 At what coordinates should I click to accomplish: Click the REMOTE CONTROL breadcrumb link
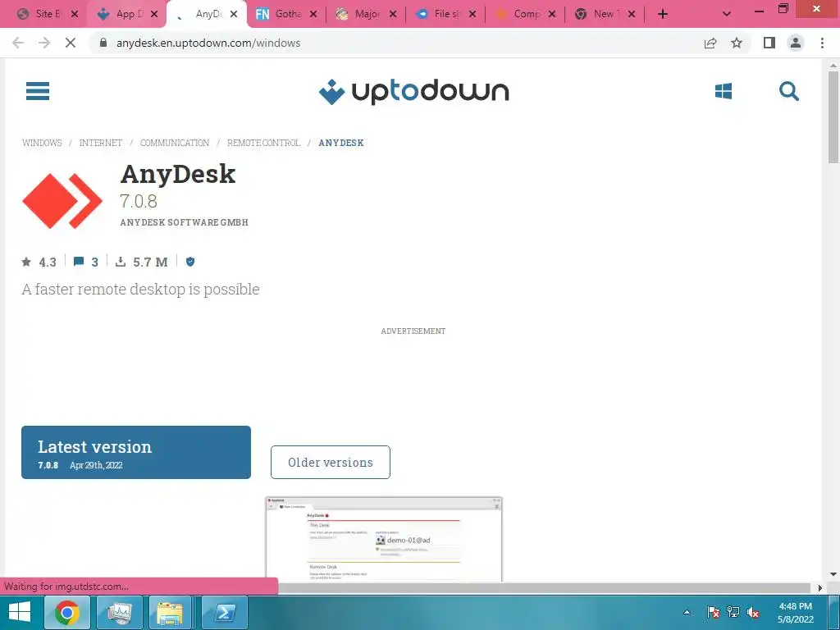(x=263, y=143)
